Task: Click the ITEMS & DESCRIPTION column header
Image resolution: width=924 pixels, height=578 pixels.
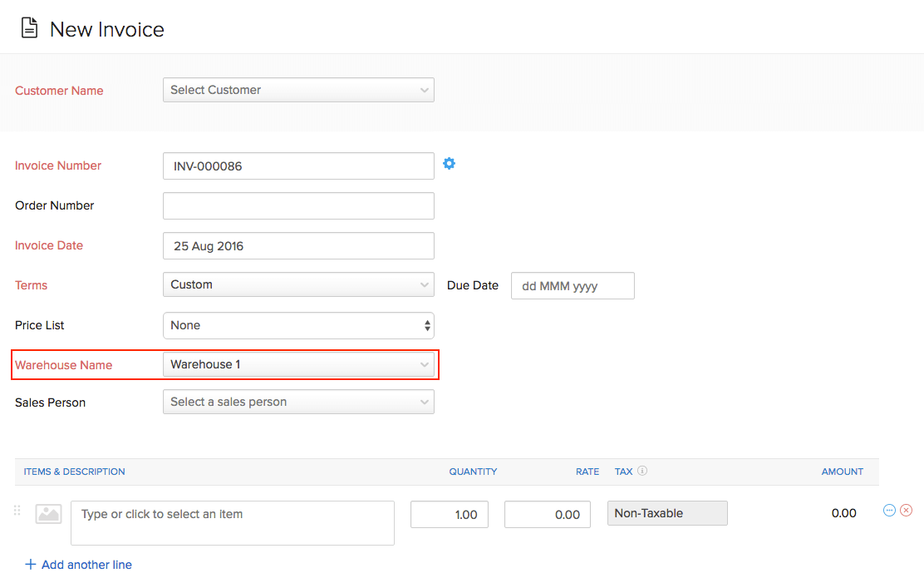Action: click(74, 472)
